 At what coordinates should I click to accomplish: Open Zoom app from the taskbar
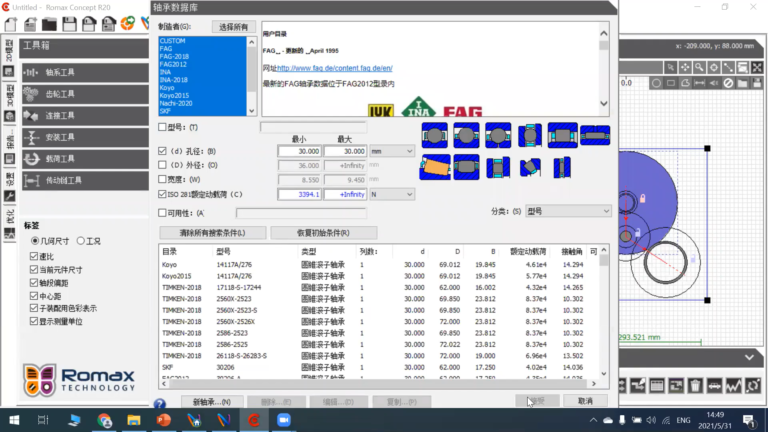click(284, 420)
